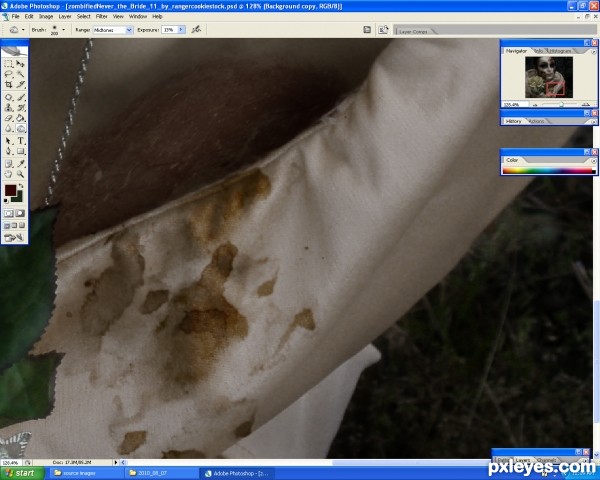
Task: Select the Brush tool
Action: [x=20, y=97]
